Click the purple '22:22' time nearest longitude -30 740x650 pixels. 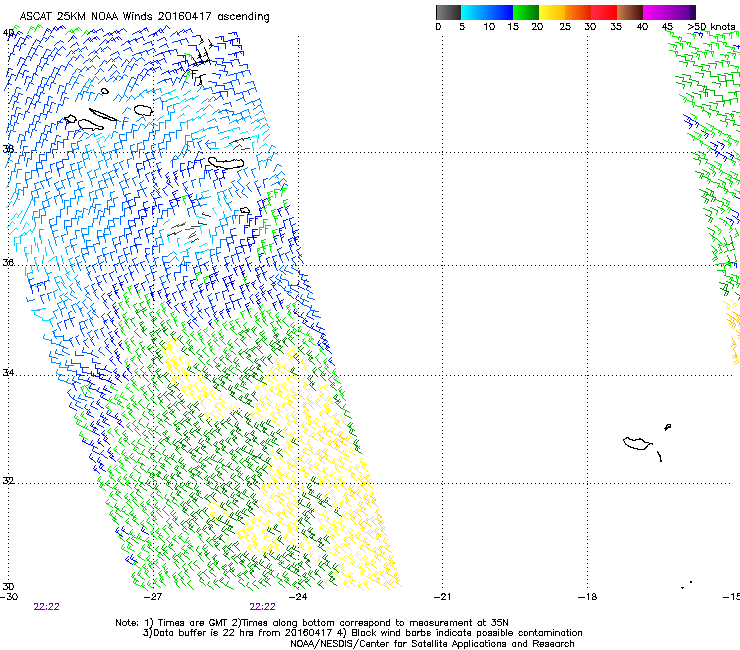[46, 607]
